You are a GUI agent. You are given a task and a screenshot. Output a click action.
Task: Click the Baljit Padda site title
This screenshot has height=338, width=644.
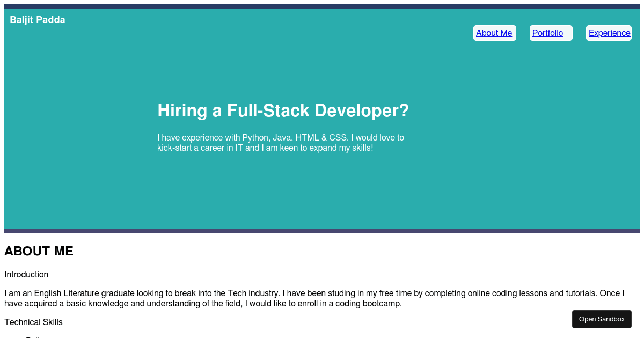click(37, 20)
